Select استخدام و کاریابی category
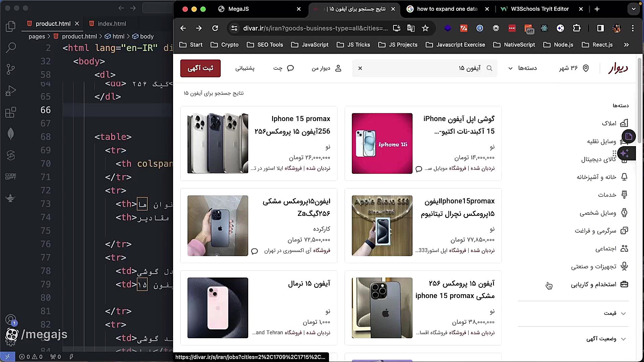This screenshot has width=644, height=362. 599,284
